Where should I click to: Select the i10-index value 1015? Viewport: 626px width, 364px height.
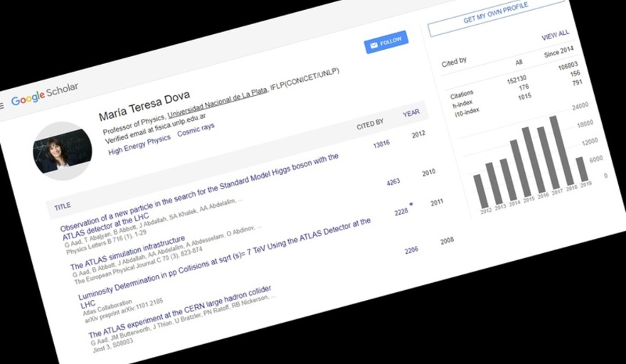tap(524, 96)
